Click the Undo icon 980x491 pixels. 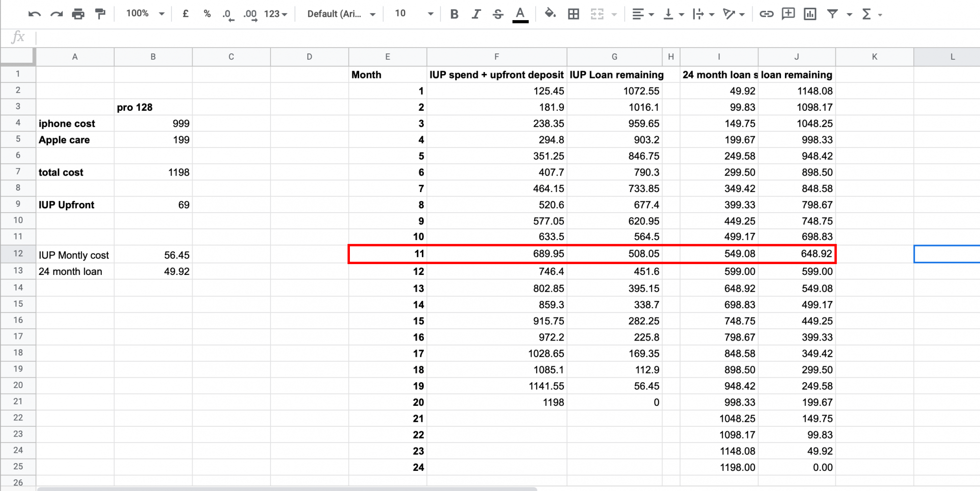(34, 14)
